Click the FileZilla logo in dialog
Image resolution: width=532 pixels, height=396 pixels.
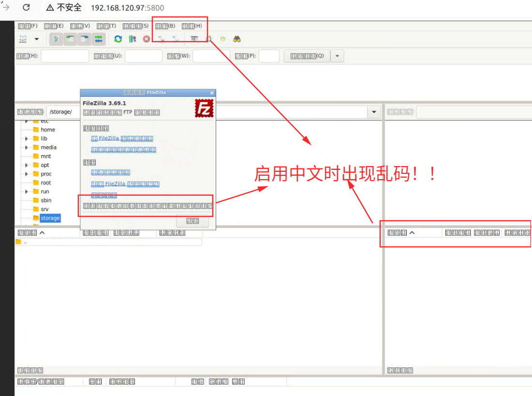[x=204, y=108]
